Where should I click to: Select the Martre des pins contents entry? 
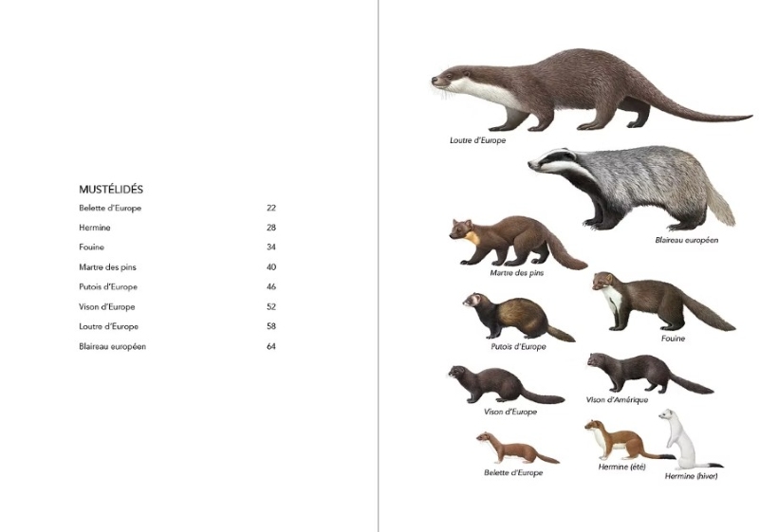point(107,267)
